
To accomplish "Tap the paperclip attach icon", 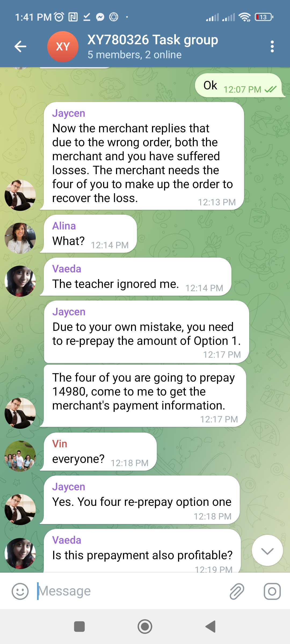I will point(237,591).
